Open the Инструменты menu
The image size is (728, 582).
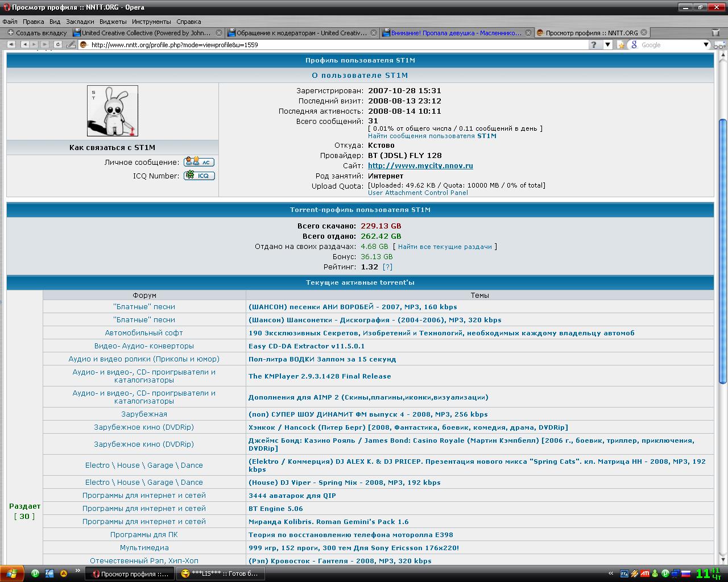tap(151, 22)
